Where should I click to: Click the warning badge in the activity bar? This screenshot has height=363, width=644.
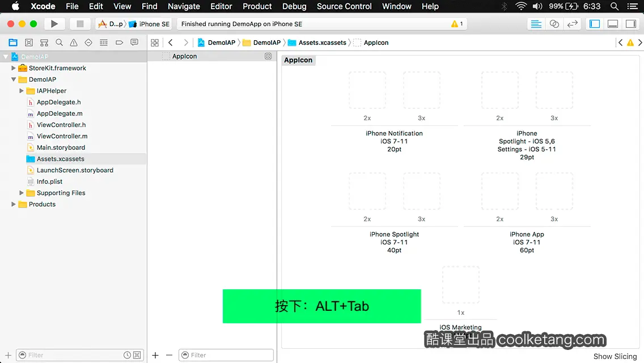[457, 24]
